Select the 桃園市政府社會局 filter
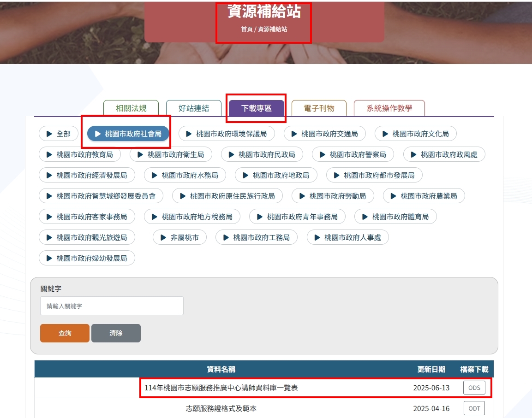The width and height of the screenshot is (532, 418). tap(128, 134)
